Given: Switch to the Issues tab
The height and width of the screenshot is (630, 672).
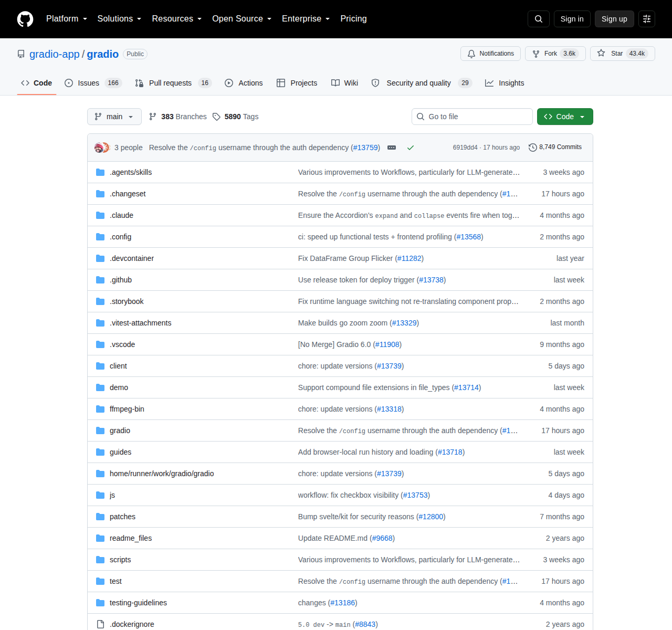Looking at the screenshot, I should (x=93, y=83).
